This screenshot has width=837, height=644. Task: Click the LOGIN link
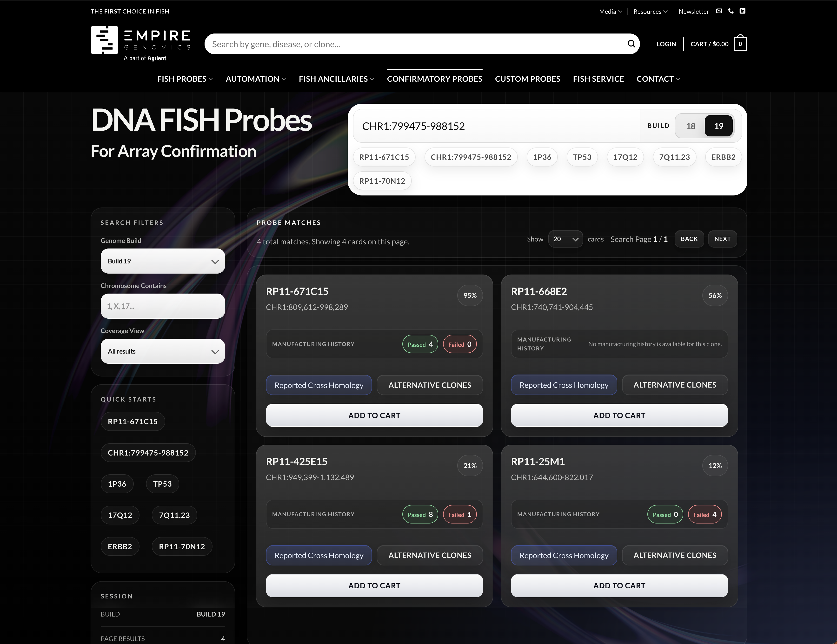[x=666, y=44]
